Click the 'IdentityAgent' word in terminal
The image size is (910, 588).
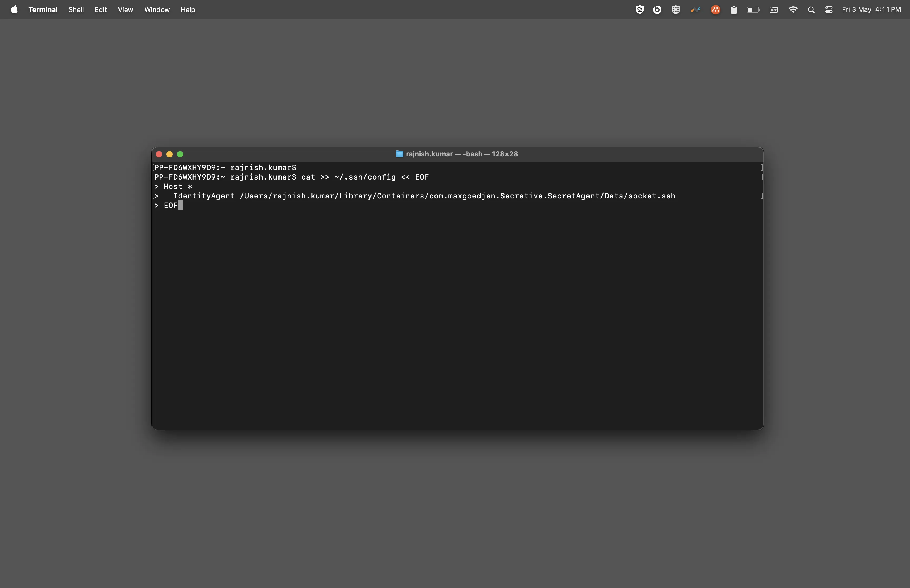[204, 196]
